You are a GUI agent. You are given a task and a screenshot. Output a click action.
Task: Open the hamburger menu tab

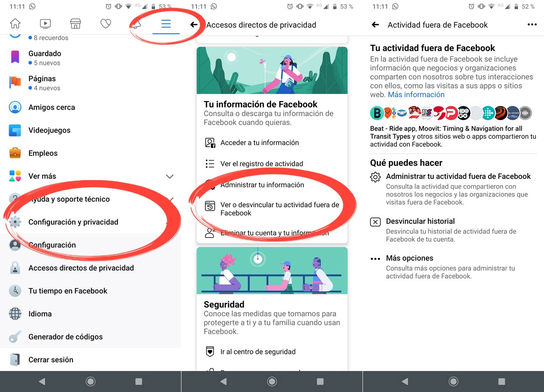pyautogui.click(x=166, y=24)
